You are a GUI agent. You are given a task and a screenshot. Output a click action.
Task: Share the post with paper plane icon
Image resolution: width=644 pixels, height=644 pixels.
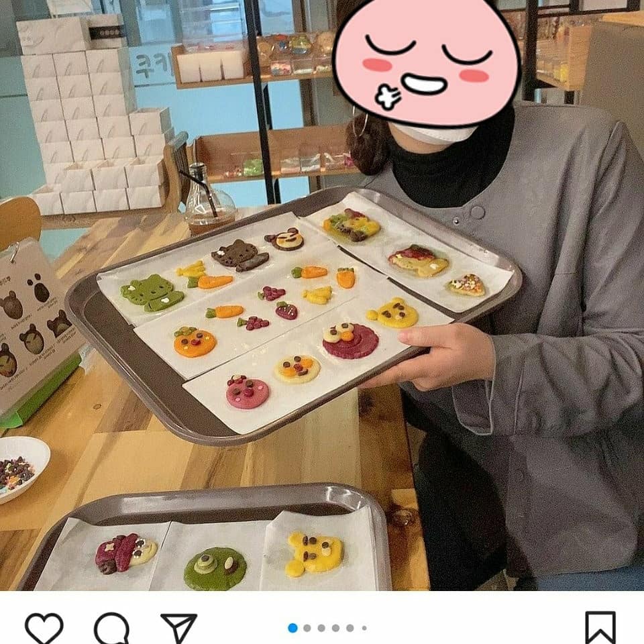(178, 628)
